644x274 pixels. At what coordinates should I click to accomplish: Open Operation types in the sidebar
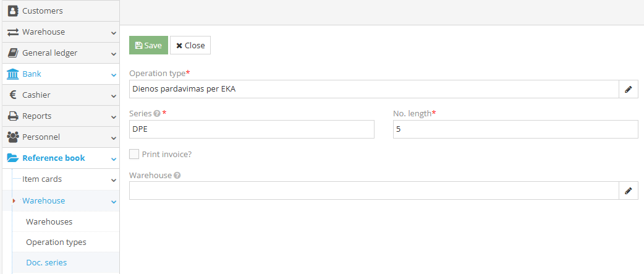click(x=56, y=242)
